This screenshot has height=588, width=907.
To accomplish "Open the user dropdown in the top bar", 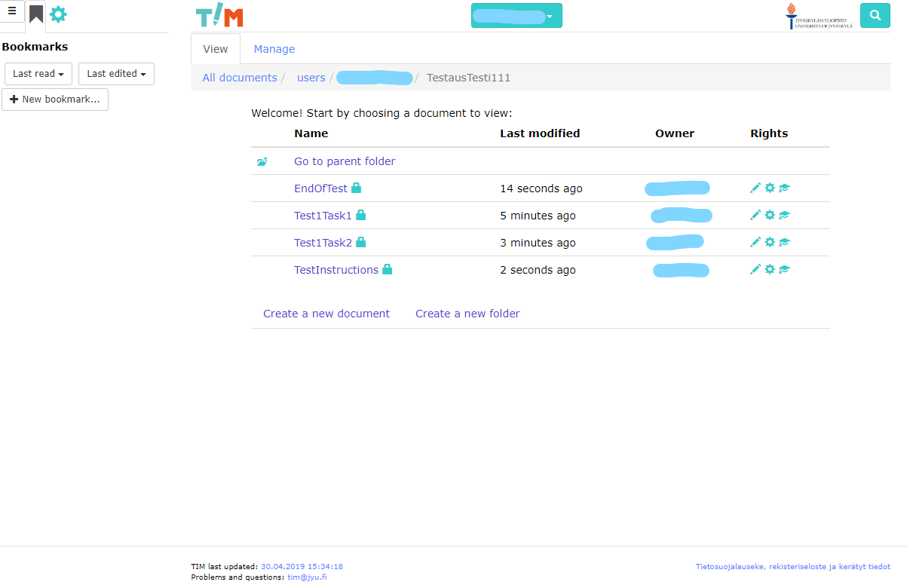I will 516,15.
